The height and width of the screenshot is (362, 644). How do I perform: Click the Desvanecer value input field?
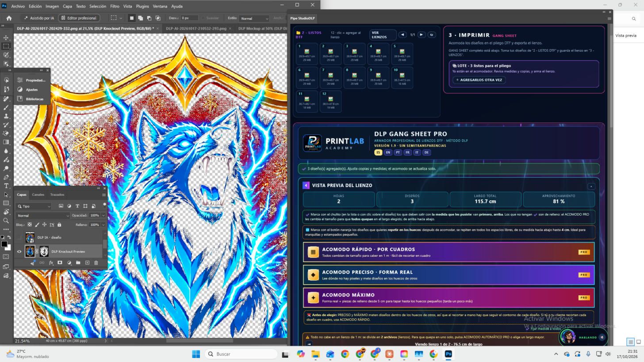coord(190,18)
